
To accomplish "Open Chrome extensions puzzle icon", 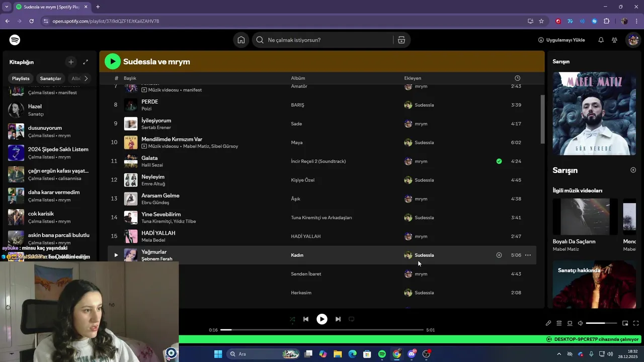I will pos(607,21).
